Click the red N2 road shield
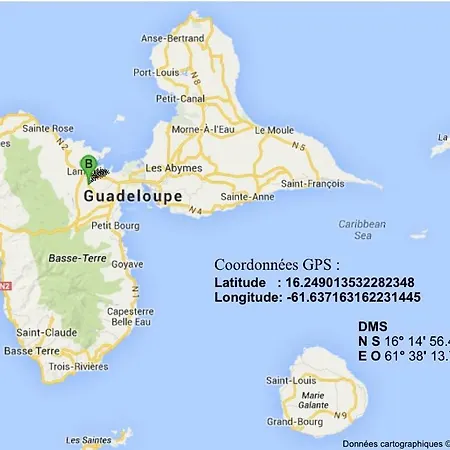The image size is (450, 450). pyautogui.click(x=5, y=286)
